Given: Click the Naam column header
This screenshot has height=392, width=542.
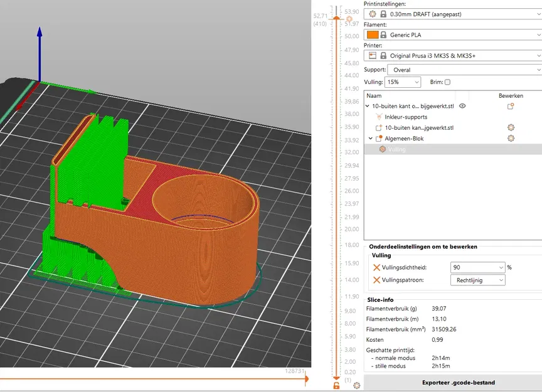Looking at the screenshot, I should pyautogui.click(x=374, y=96).
